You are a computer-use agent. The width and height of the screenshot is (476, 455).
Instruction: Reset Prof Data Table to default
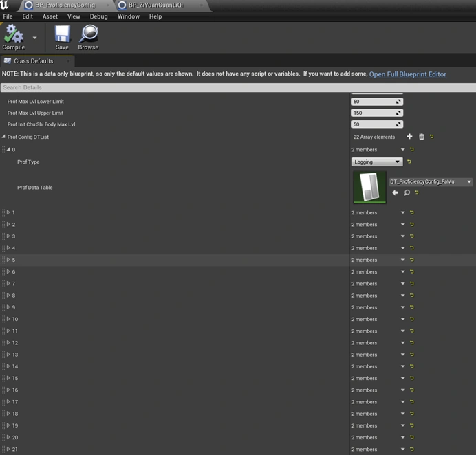pyautogui.click(x=417, y=192)
